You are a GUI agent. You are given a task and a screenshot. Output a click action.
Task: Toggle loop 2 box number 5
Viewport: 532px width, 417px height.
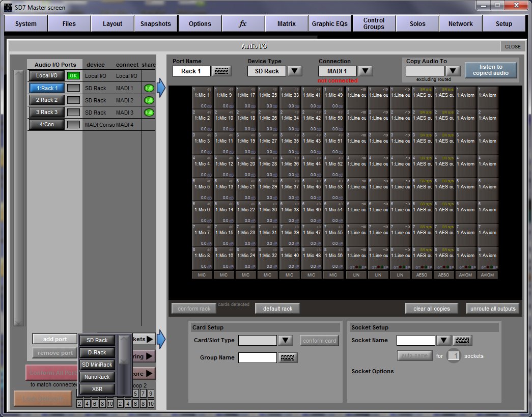coord(136,393)
